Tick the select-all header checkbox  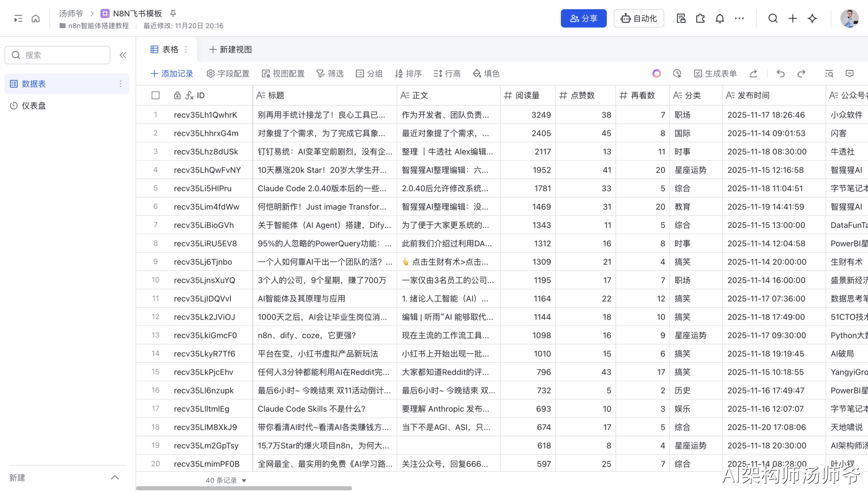coord(156,95)
